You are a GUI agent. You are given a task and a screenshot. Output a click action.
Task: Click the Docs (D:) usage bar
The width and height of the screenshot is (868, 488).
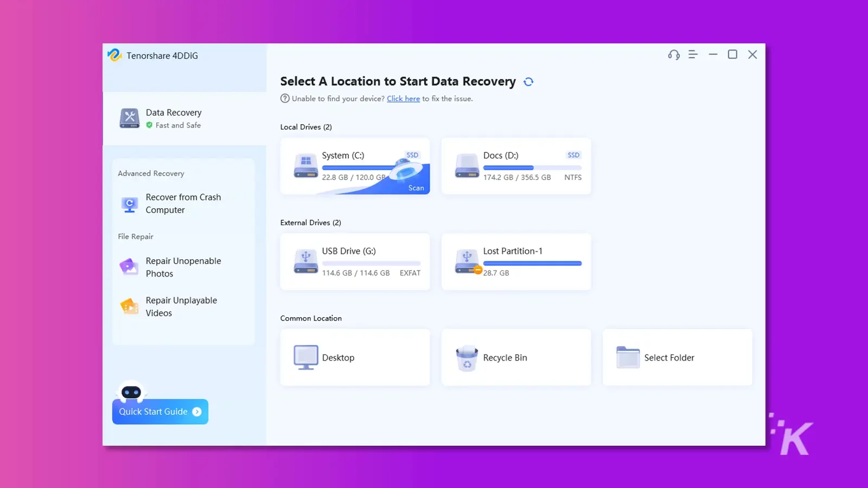tap(532, 168)
